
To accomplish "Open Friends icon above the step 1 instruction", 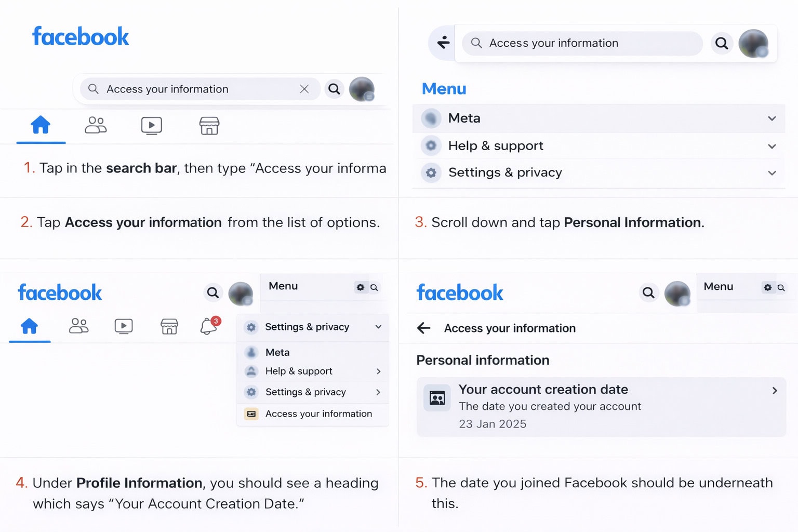I will (x=96, y=125).
